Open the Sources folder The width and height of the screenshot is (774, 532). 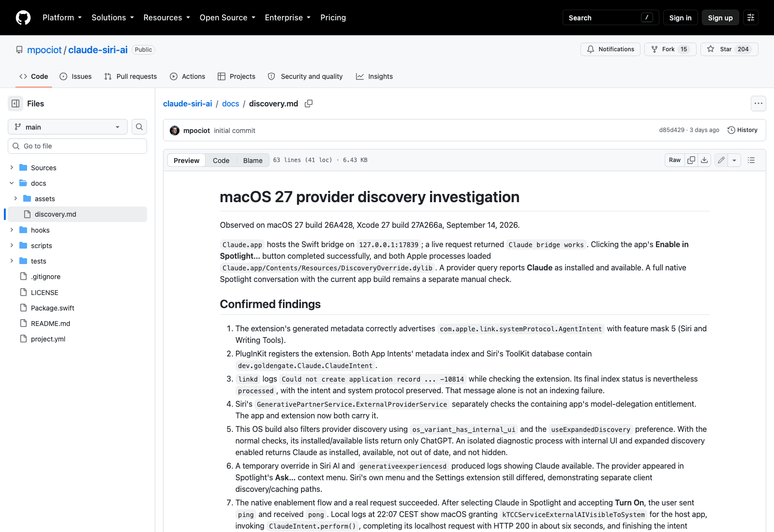(44, 168)
